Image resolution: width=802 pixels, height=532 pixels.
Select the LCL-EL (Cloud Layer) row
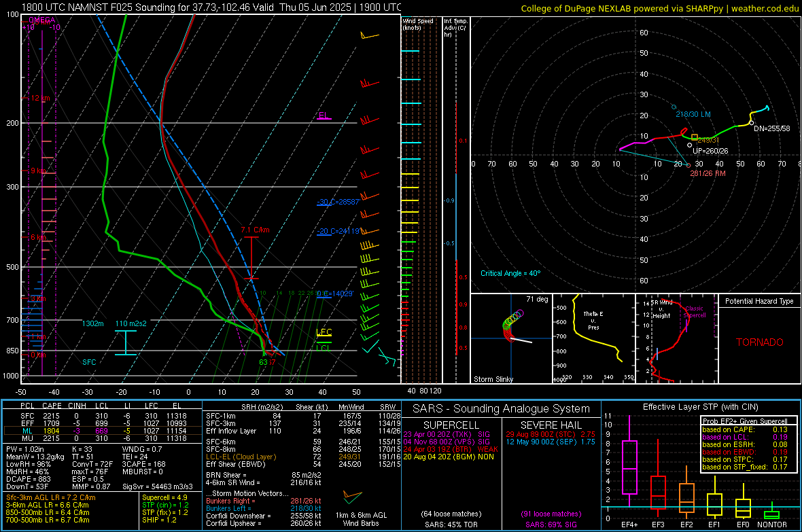[303, 457]
